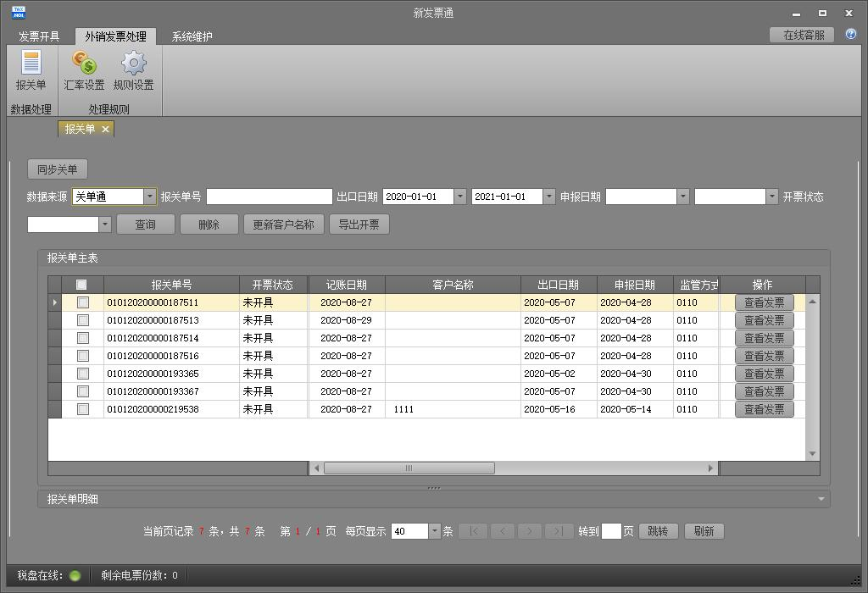Click the 跳转 page jump button
The image size is (868, 593).
[658, 531]
